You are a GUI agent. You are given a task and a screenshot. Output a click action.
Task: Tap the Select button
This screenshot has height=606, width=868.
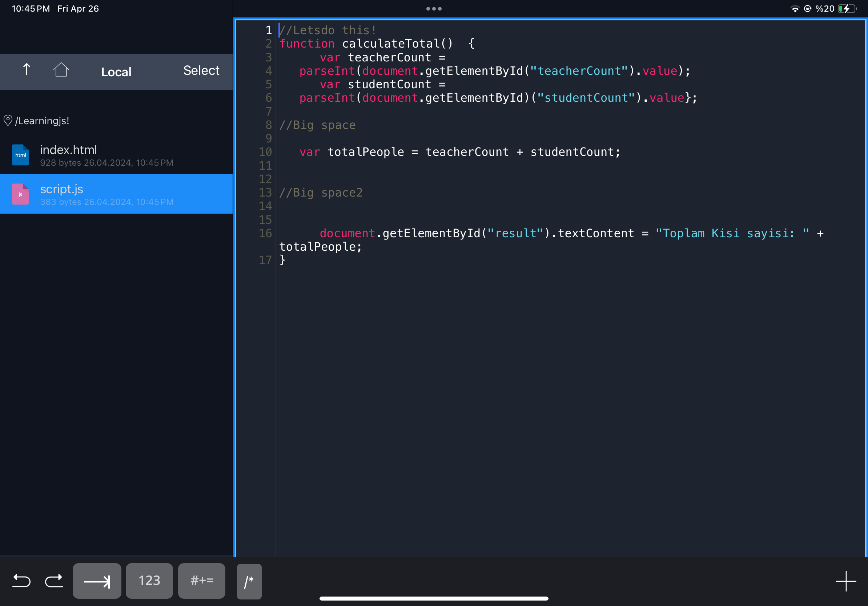[x=201, y=70]
